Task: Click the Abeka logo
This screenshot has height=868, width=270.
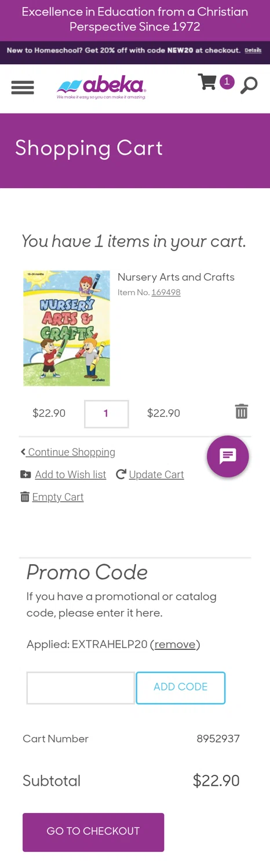Action: [x=101, y=87]
